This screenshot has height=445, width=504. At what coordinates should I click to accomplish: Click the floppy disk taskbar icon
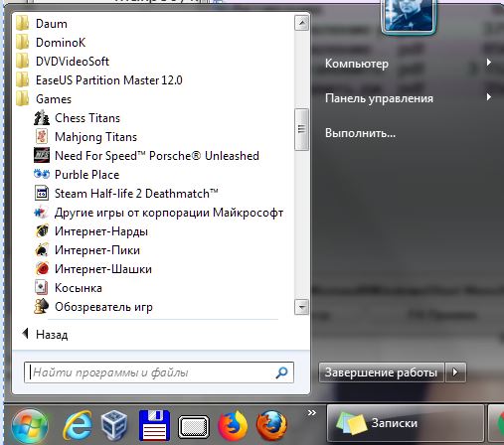click(x=154, y=426)
